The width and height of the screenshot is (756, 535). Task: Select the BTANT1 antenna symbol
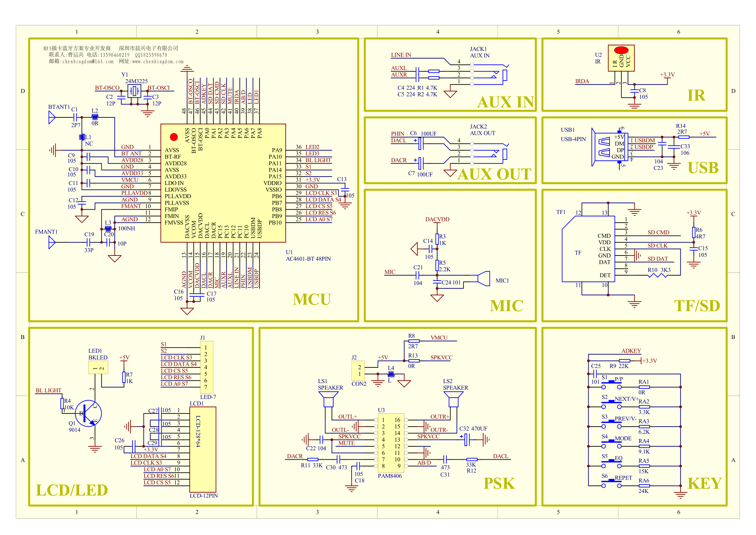52,117
